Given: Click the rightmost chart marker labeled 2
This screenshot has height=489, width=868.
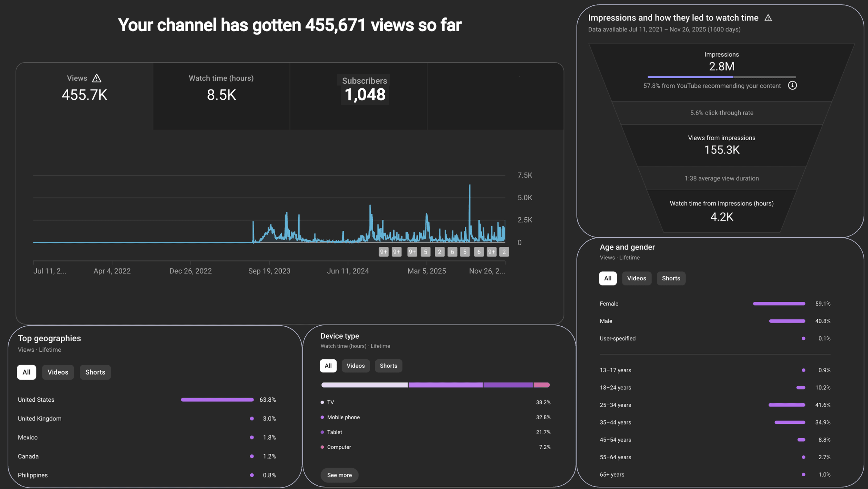Looking at the screenshot, I should tap(504, 252).
